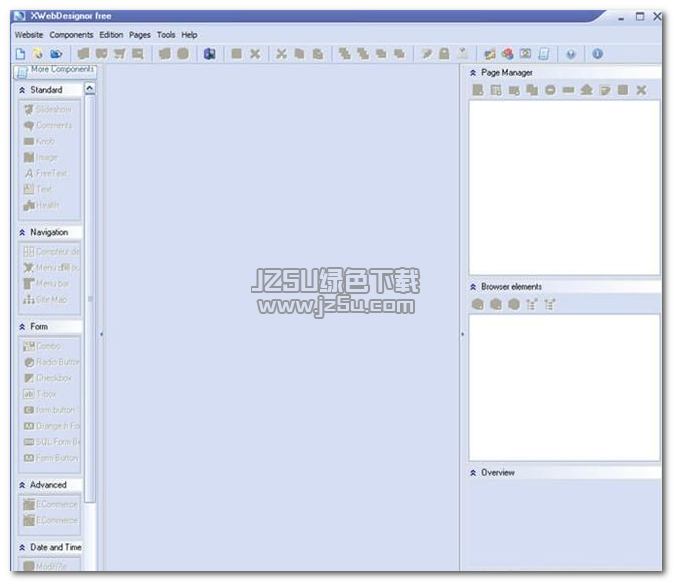
Task: Click the first cube icon in Browser elements
Action: click(x=478, y=304)
